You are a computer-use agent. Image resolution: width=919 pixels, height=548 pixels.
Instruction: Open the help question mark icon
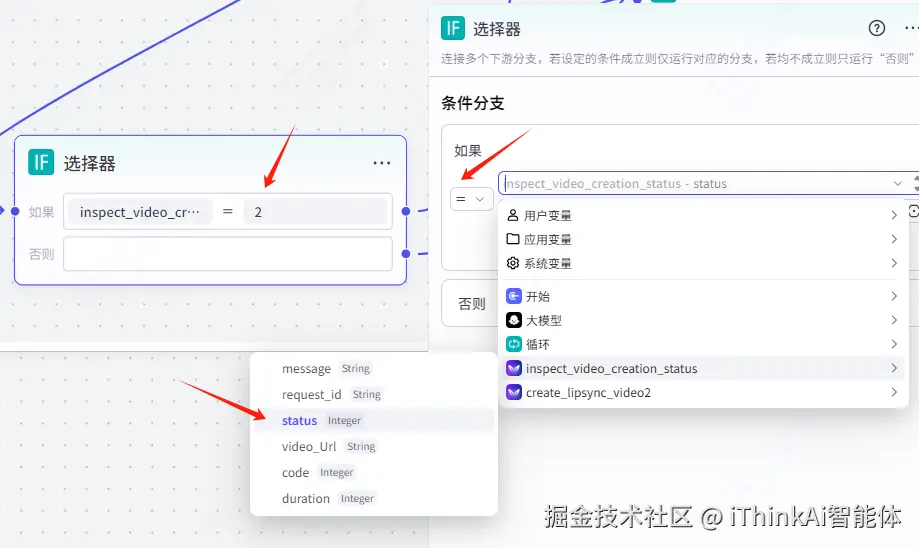[x=877, y=28]
